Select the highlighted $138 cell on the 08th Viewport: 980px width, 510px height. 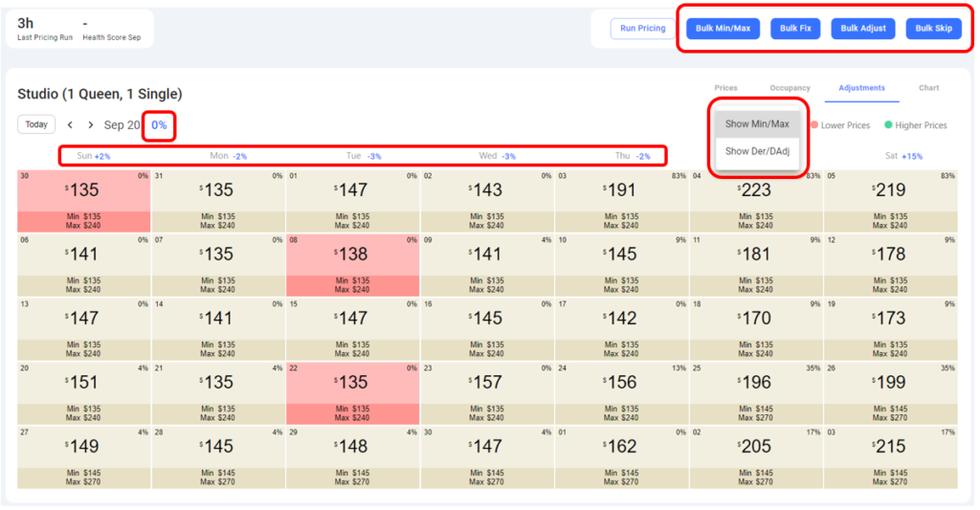(x=352, y=265)
